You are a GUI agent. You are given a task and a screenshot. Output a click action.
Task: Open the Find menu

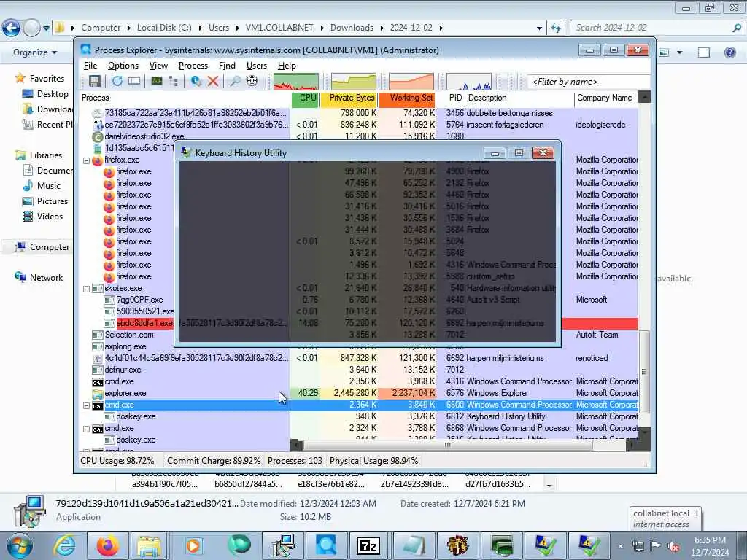tap(227, 66)
